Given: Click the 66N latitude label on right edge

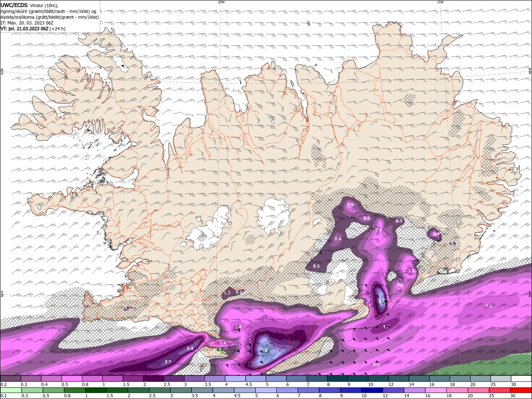Looking at the screenshot, I should pos(530,71).
